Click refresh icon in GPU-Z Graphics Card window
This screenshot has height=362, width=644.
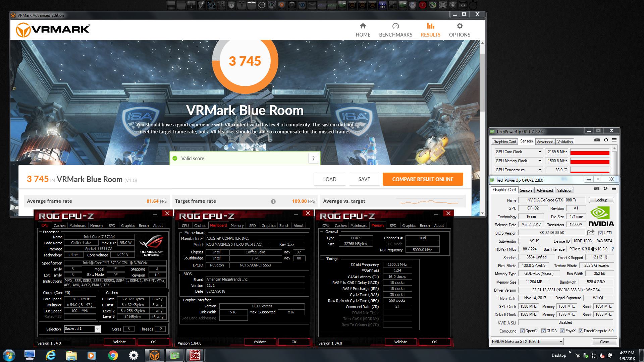(605, 188)
